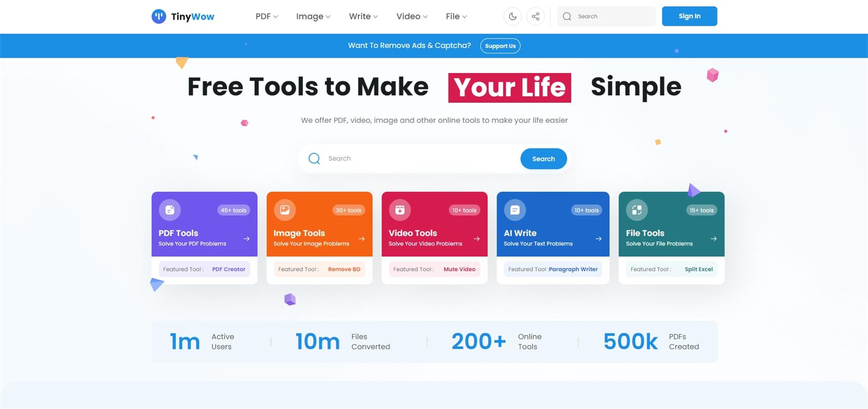Click the "200+" Online Tools stat
This screenshot has width=868, height=409.
(479, 342)
